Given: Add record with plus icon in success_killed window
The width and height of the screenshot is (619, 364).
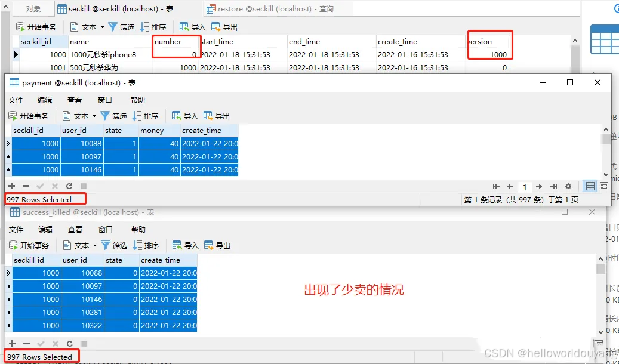Looking at the screenshot, I should 13,344.
